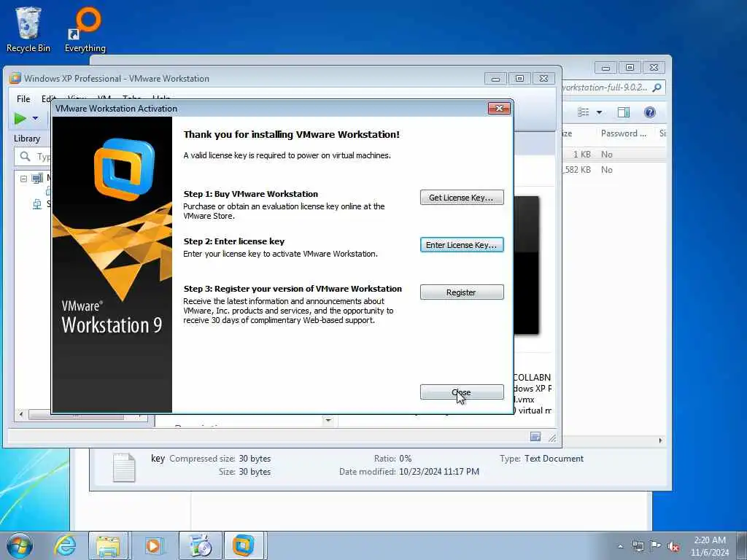The image size is (747, 560).
Task: Open the Recycle Bin desktop icon
Action: (28, 28)
